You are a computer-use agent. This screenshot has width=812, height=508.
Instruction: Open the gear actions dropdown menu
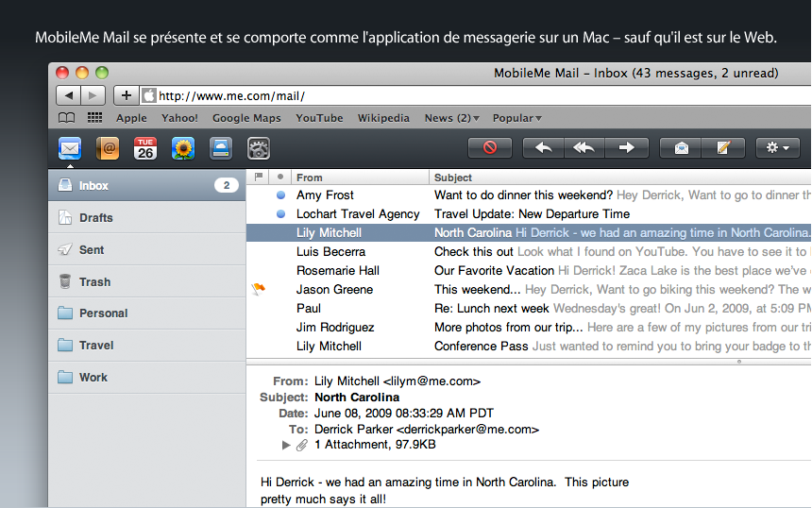pos(777,147)
